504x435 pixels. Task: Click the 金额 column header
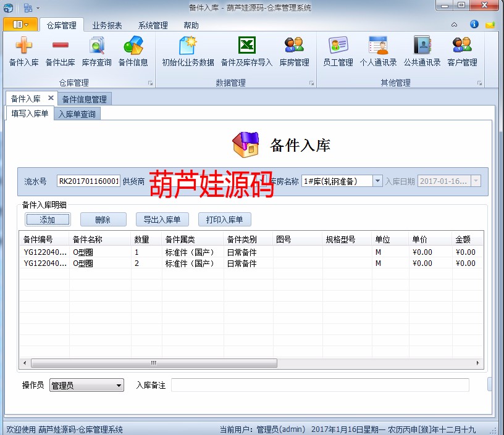468,239
